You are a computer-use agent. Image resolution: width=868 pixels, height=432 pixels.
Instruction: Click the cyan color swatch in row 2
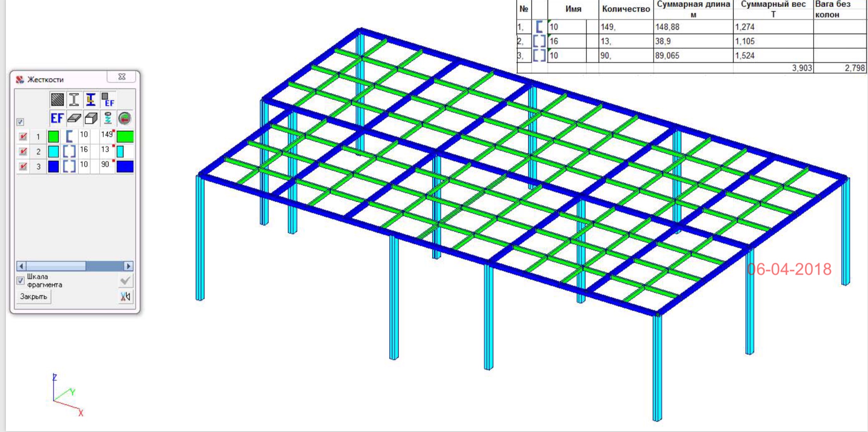click(x=53, y=151)
